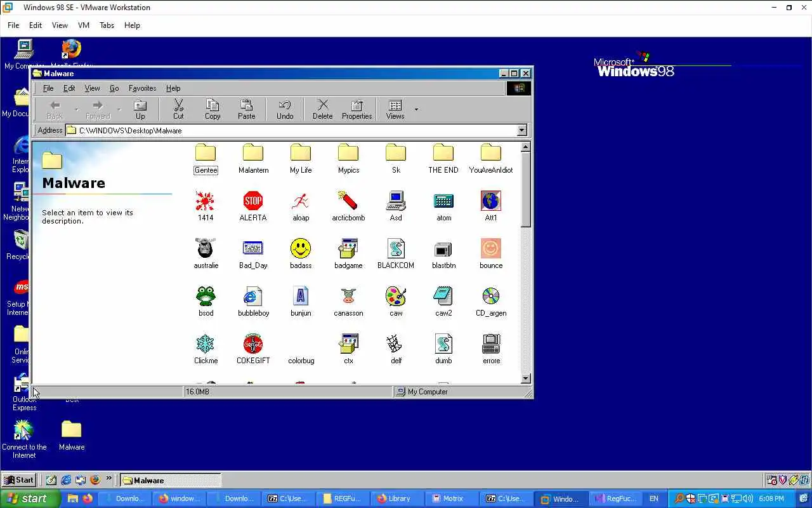The width and height of the screenshot is (812, 508).
Task: Select the arcticbomb dynamite icon
Action: tap(348, 201)
